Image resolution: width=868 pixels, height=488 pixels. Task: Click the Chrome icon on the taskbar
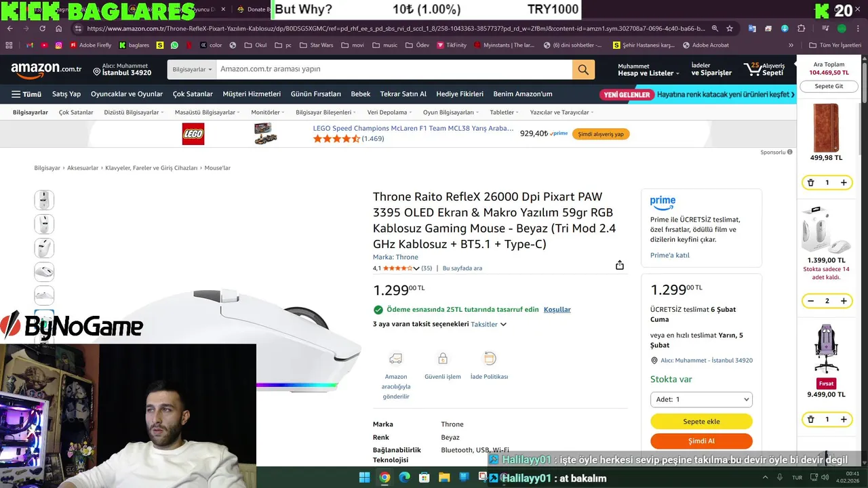click(x=384, y=477)
